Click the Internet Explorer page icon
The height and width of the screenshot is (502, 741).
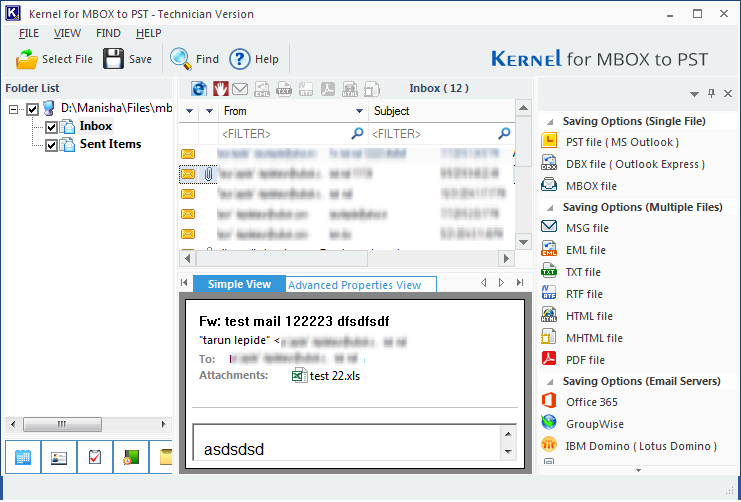[x=199, y=88]
